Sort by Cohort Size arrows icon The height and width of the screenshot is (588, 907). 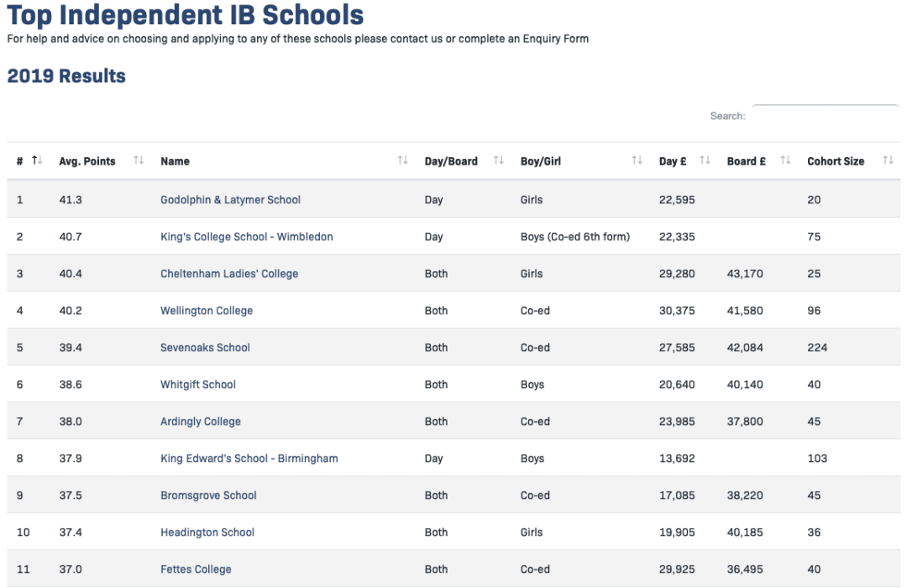click(888, 160)
